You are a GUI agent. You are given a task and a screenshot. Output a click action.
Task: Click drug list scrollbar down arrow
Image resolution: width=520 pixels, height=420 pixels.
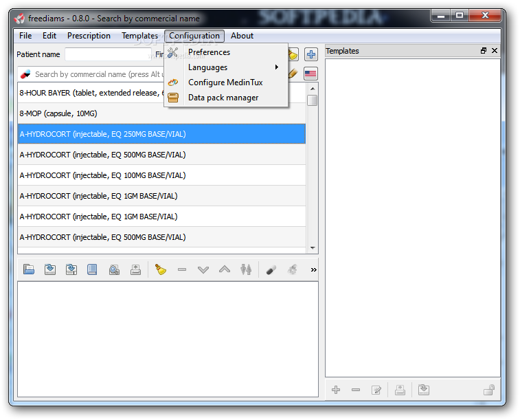coord(313,248)
